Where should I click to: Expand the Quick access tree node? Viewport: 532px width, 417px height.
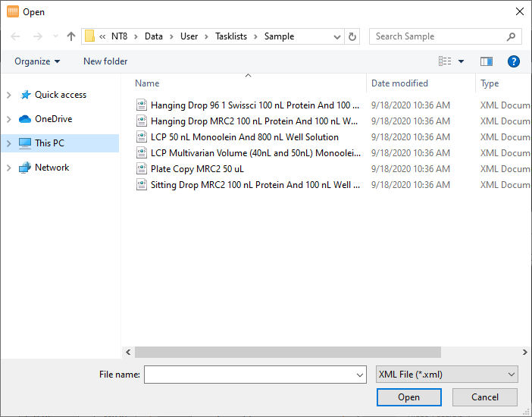(9, 95)
